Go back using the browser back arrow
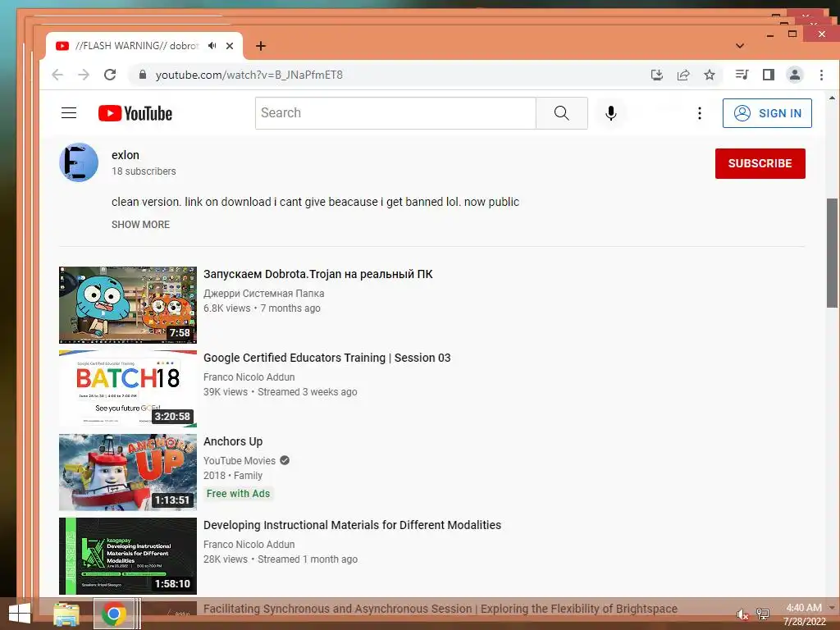The width and height of the screenshot is (840, 630). pyautogui.click(x=57, y=75)
